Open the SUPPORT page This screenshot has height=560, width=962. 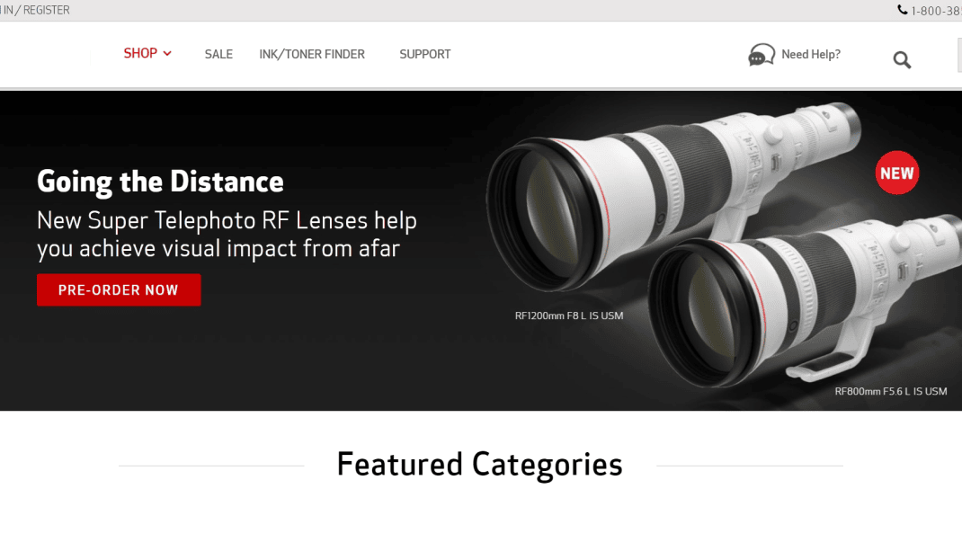[x=425, y=54]
